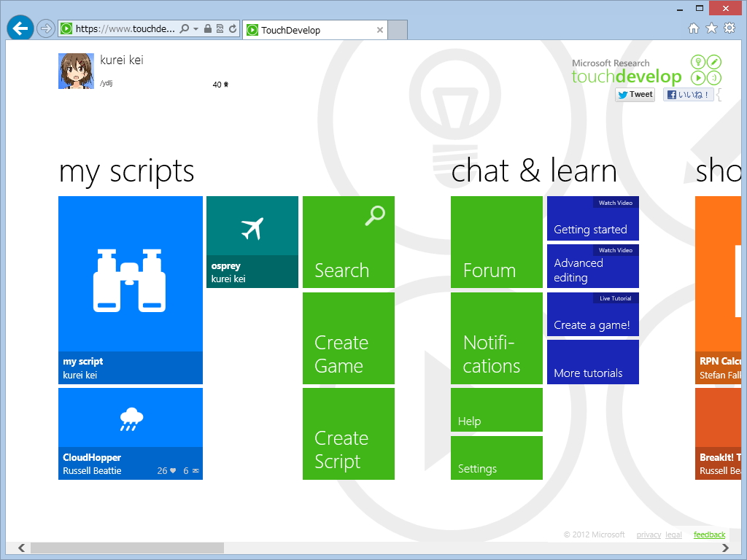Open the Settings tile

[496, 458]
